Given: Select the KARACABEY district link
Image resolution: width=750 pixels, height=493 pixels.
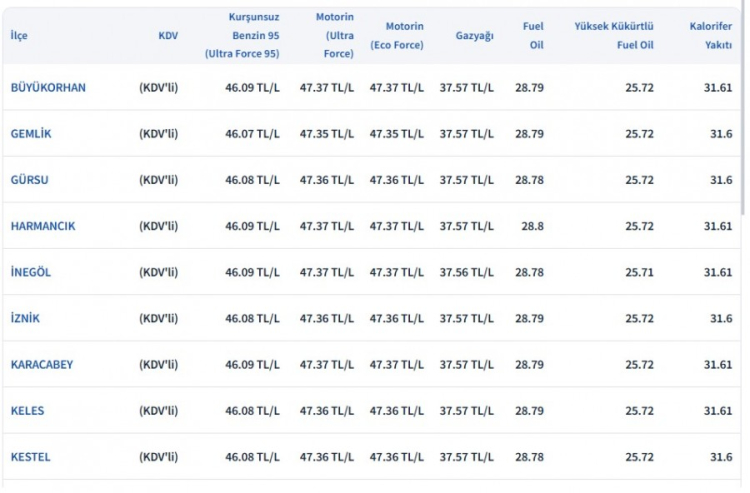Looking at the screenshot, I should coord(42,364).
